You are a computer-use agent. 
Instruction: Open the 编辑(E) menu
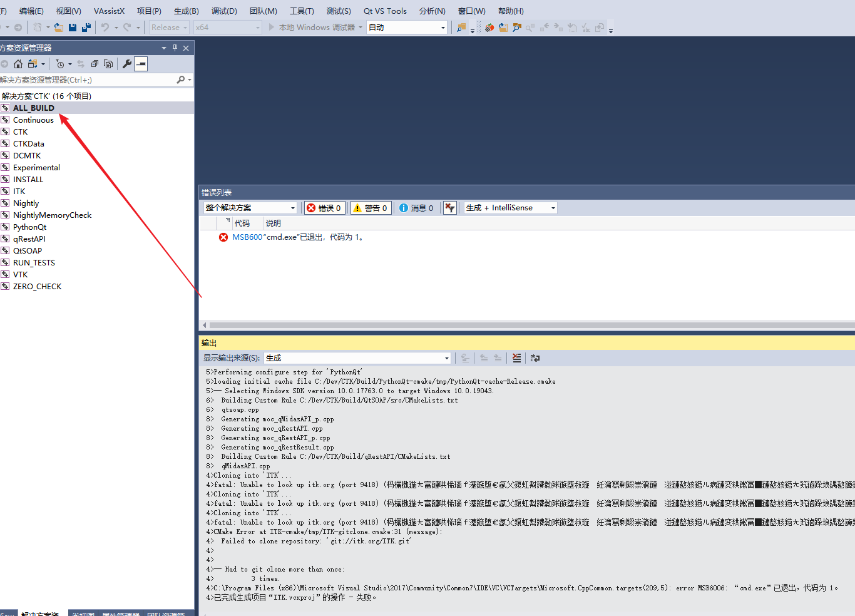tap(31, 11)
